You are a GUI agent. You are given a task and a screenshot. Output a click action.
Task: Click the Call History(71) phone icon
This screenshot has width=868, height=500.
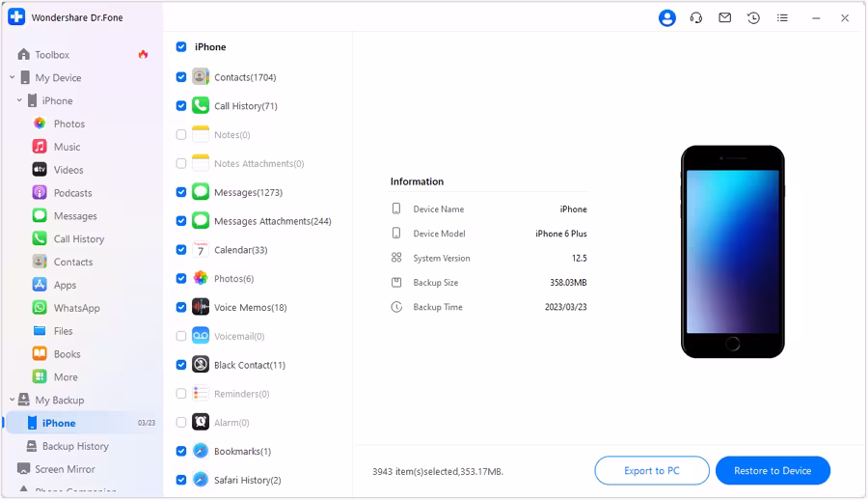click(201, 105)
